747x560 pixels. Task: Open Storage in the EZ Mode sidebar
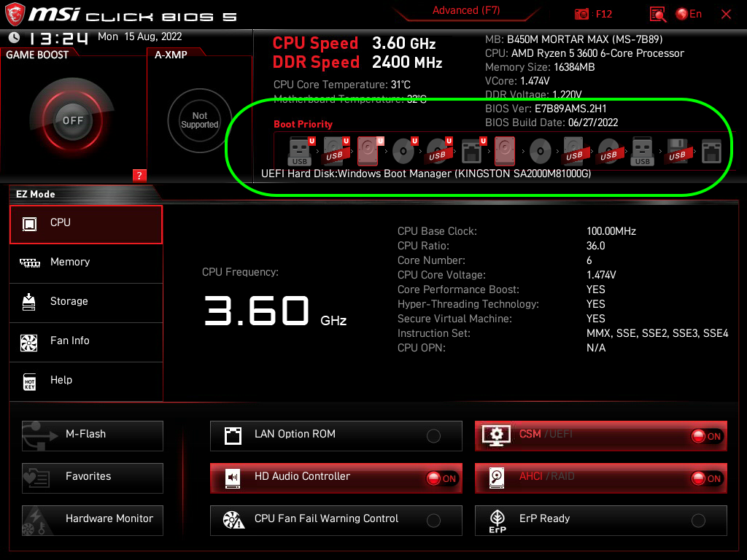pyautogui.click(x=86, y=303)
